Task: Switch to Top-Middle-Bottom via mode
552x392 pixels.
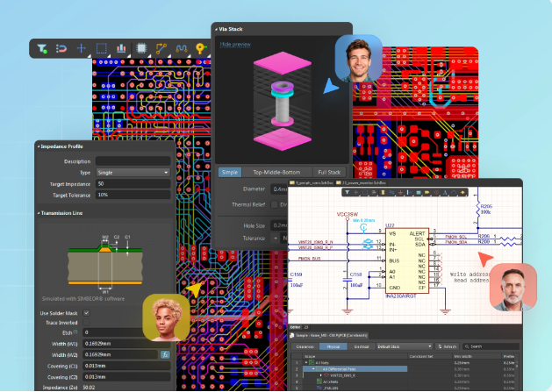Action: coord(275,172)
